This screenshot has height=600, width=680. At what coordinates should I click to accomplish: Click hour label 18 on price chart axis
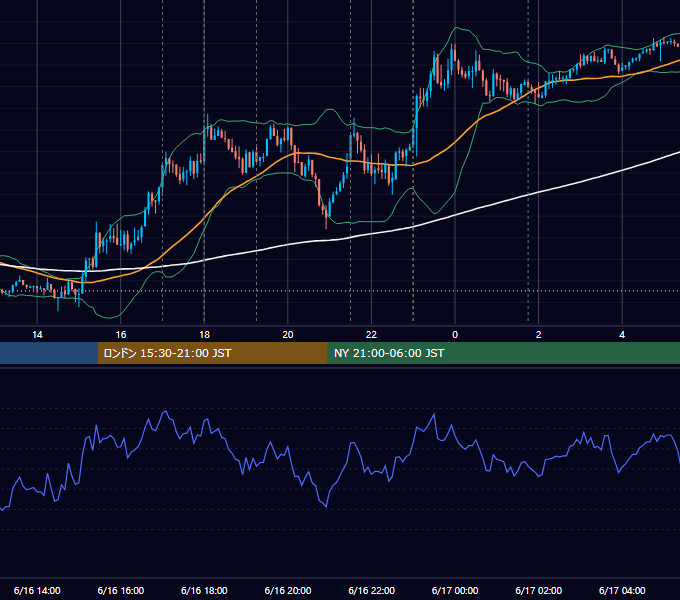point(204,334)
